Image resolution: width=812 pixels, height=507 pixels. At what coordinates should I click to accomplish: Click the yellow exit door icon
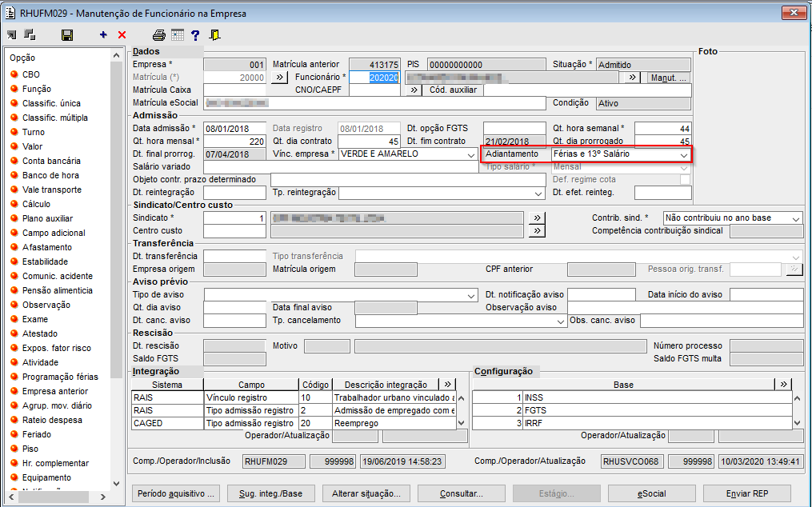(x=214, y=34)
